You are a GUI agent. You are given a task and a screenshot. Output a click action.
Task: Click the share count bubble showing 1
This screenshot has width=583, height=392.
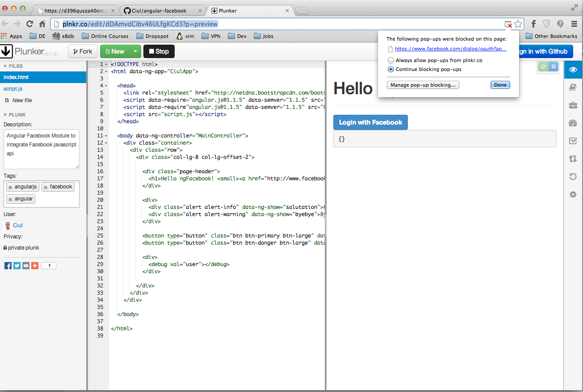click(x=49, y=266)
